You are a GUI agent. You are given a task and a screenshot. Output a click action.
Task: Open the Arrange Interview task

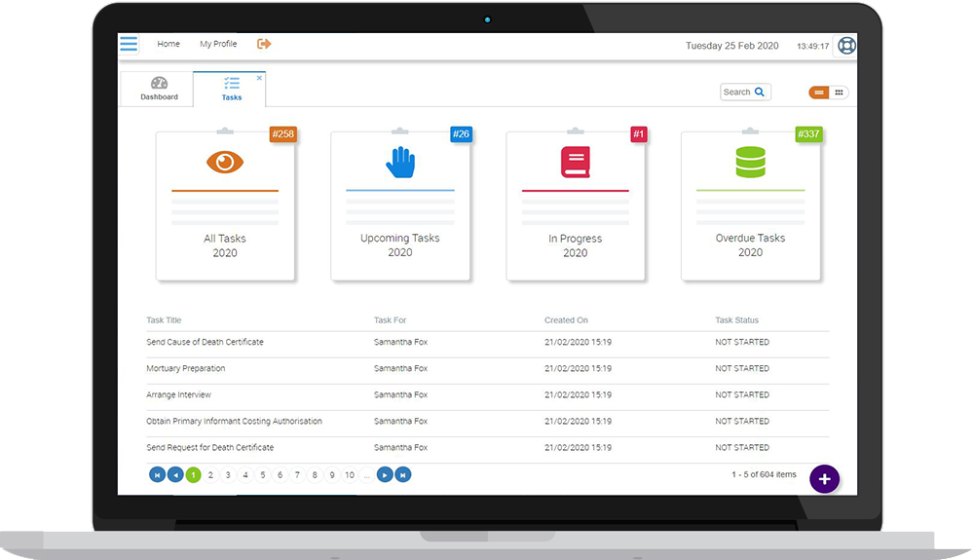(179, 394)
